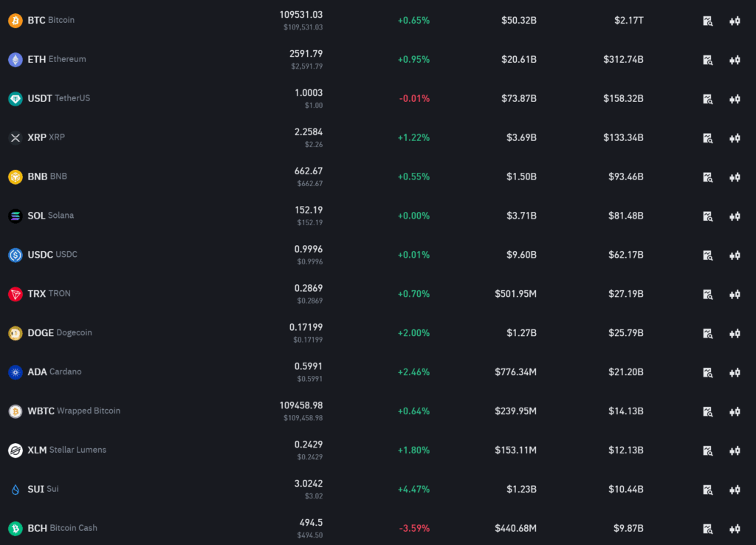Open the chart detail icon for XRP
This screenshot has width=756, height=545.
(707, 138)
